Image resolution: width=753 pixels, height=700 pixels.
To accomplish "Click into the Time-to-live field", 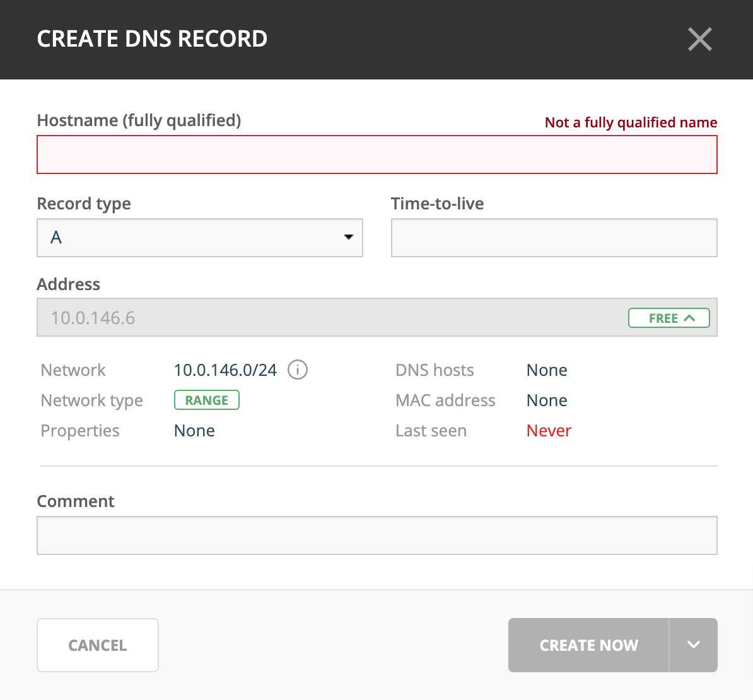I will [x=554, y=238].
